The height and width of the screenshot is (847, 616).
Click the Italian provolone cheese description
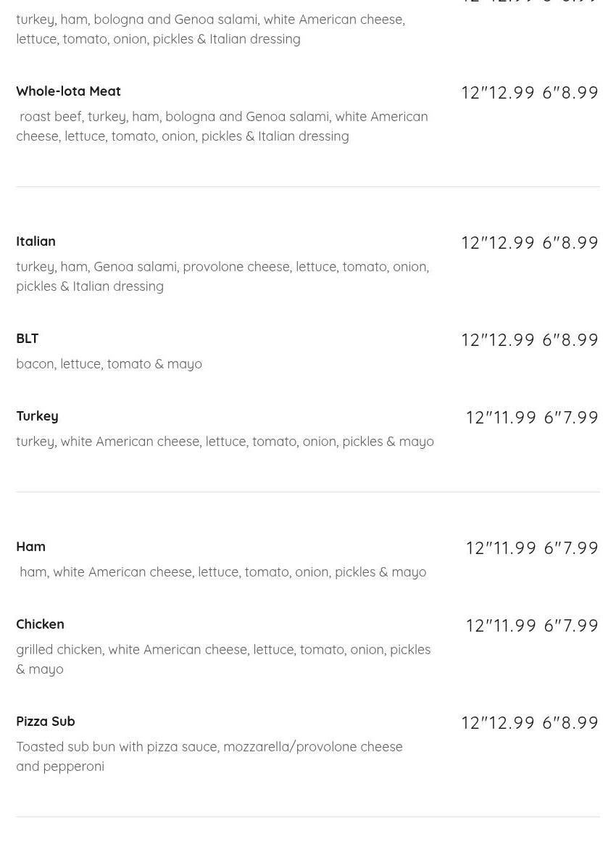pyautogui.click(x=222, y=276)
